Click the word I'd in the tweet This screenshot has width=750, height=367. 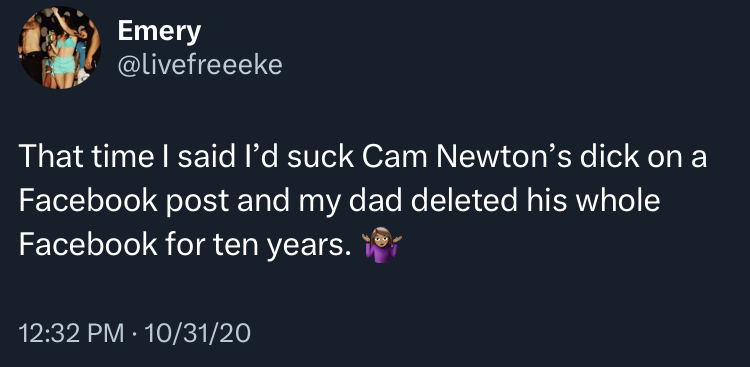[261, 157]
